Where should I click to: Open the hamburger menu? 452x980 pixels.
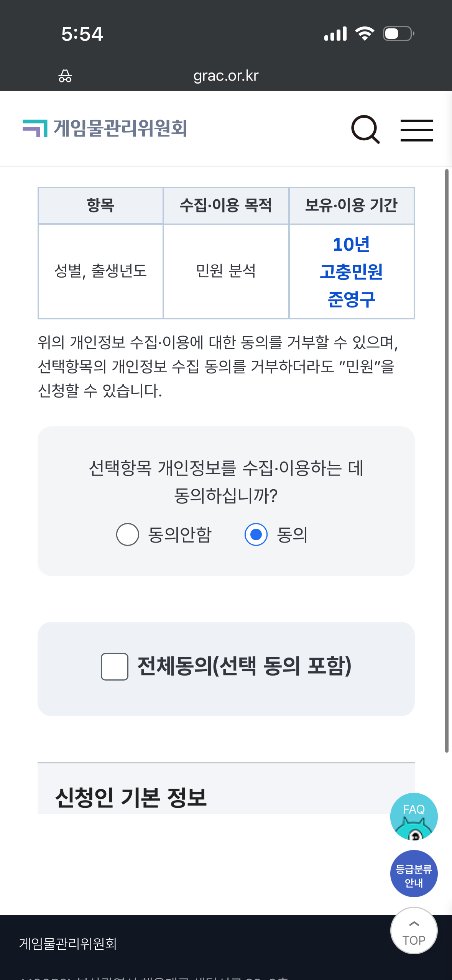click(416, 130)
